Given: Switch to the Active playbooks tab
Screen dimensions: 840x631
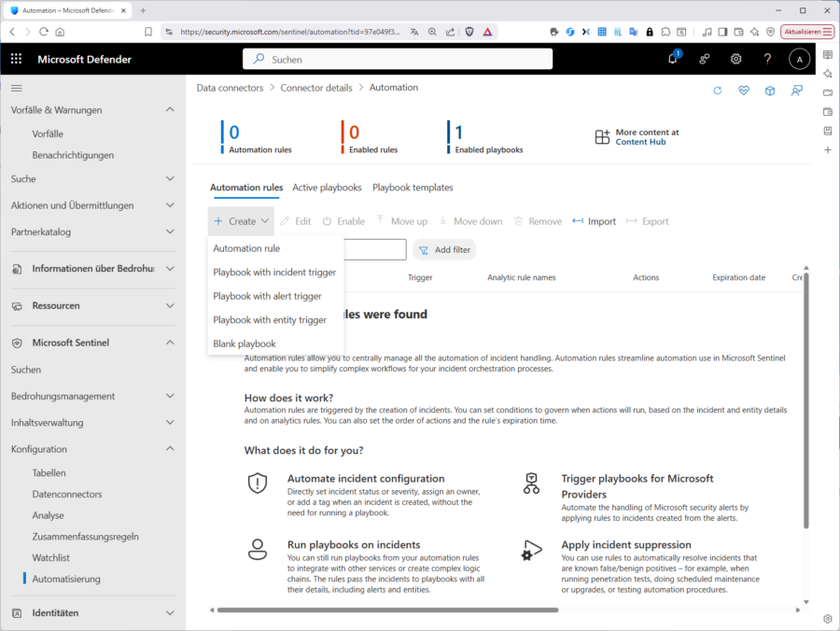Looking at the screenshot, I should point(327,188).
